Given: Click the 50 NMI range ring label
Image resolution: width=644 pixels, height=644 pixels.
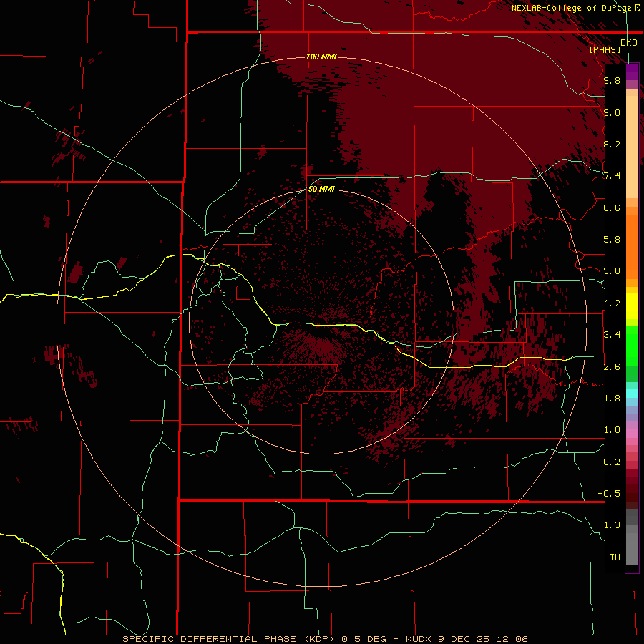Looking at the screenshot, I should [x=321, y=189].
